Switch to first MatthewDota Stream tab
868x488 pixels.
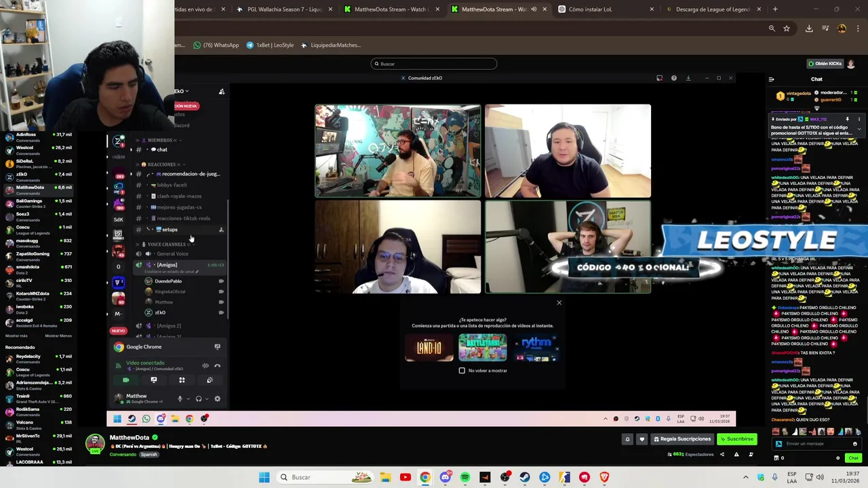click(x=390, y=9)
